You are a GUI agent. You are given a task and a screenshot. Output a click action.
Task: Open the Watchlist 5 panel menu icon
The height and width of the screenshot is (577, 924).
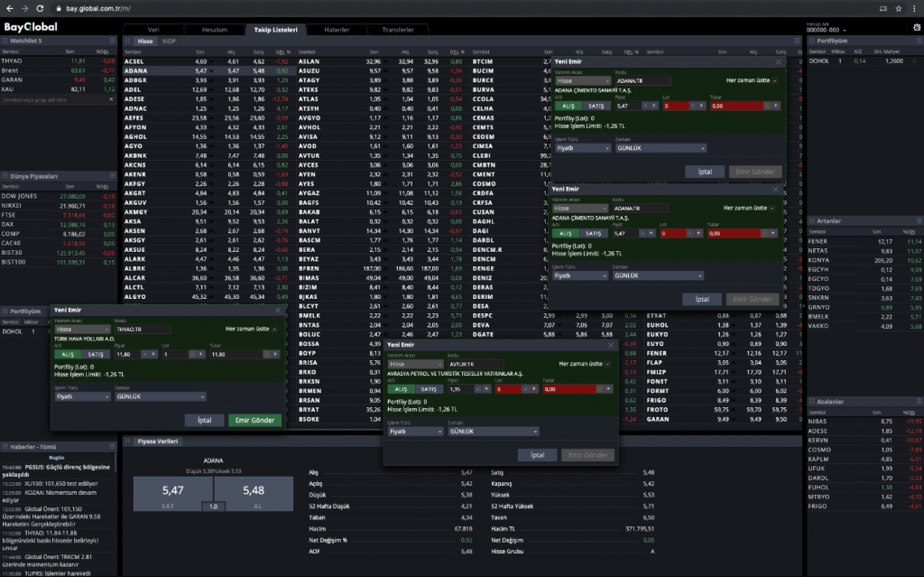pyautogui.click(x=113, y=41)
